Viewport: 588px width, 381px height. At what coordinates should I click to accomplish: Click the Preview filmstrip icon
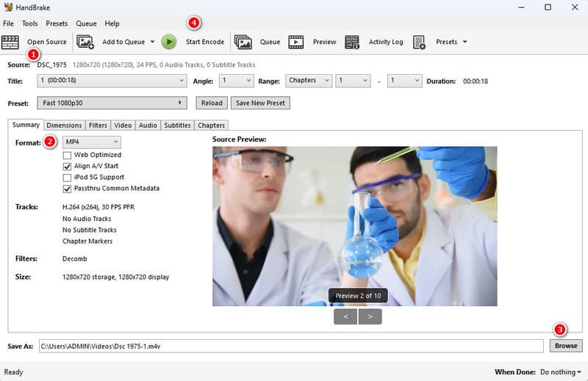tap(296, 42)
